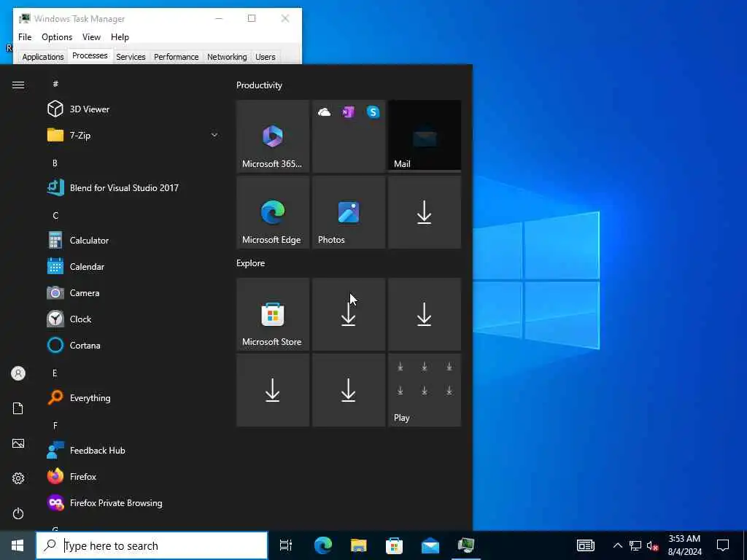Switch to Performance tab in Task Manager
This screenshot has width=747, height=560.
[x=177, y=57]
